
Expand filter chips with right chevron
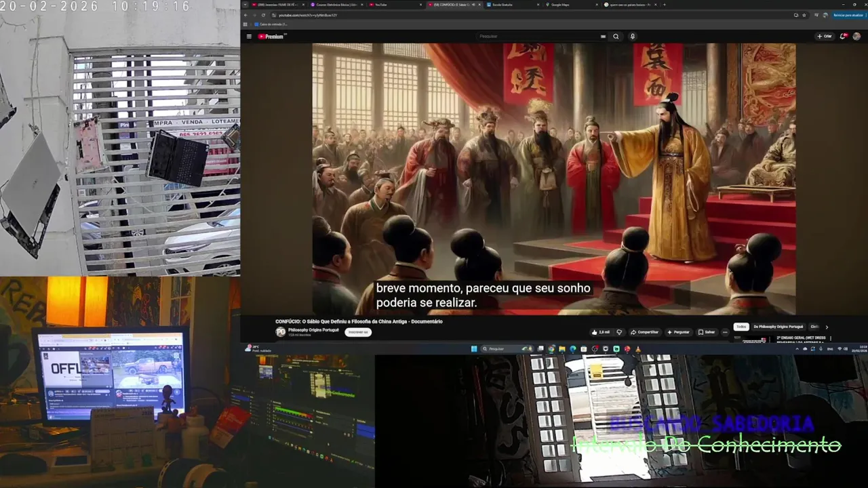pyautogui.click(x=827, y=327)
